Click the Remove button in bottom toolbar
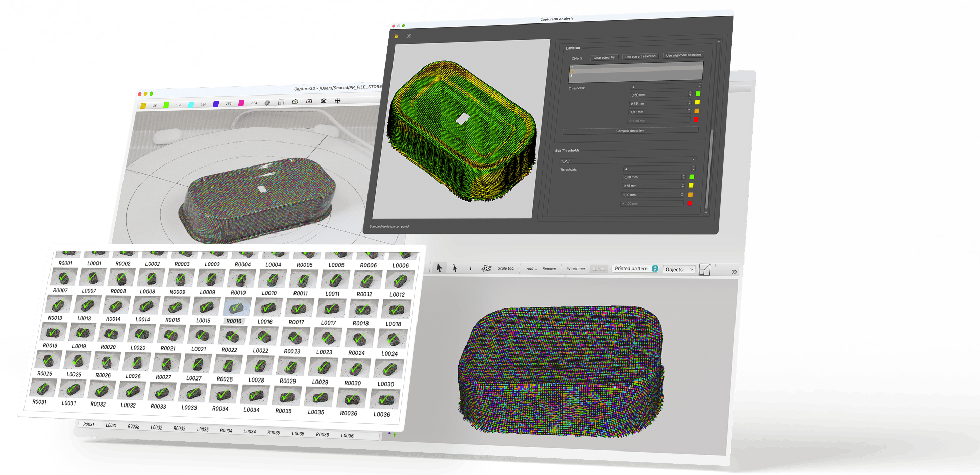The width and height of the screenshot is (980, 475). pos(549,268)
